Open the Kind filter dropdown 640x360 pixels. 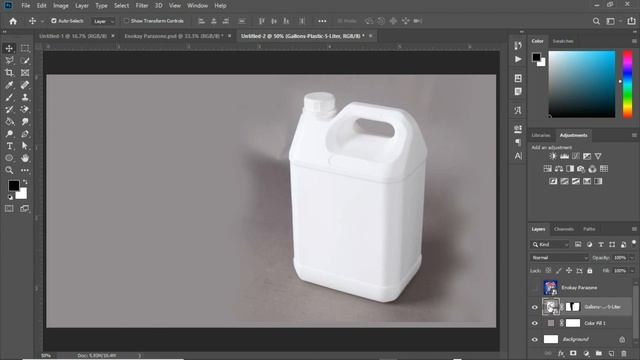(550, 244)
